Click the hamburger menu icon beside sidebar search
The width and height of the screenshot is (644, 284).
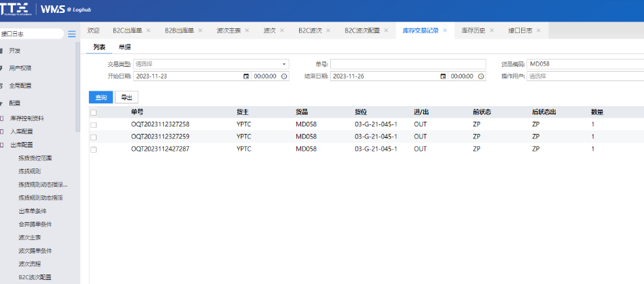[72, 34]
